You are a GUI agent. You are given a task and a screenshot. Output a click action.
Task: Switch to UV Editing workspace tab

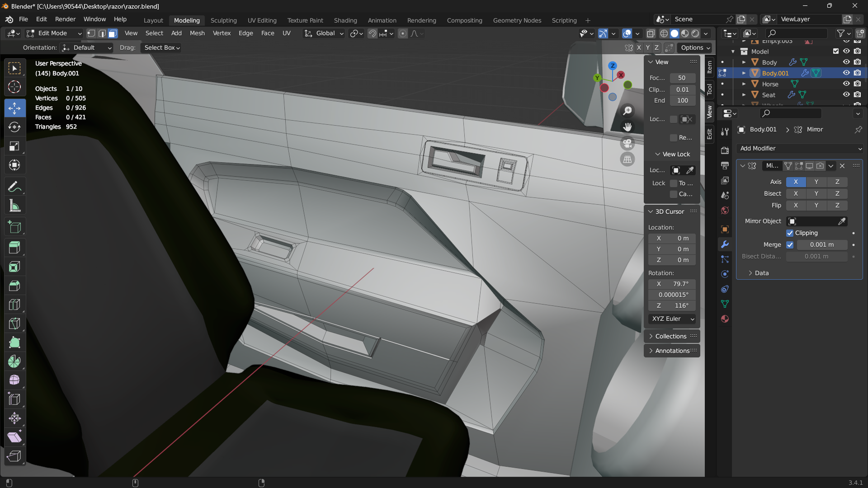(x=262, y=20)
